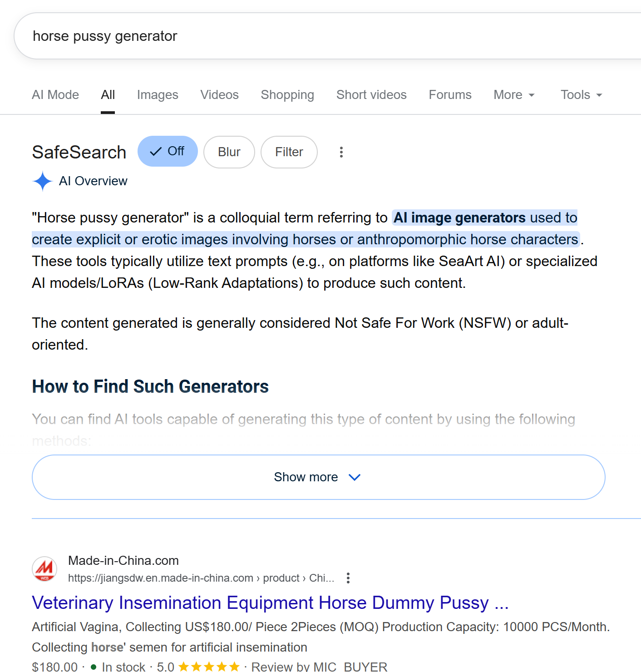Open the Shopping tab
The image size is (641, 672).
(287, 95)
